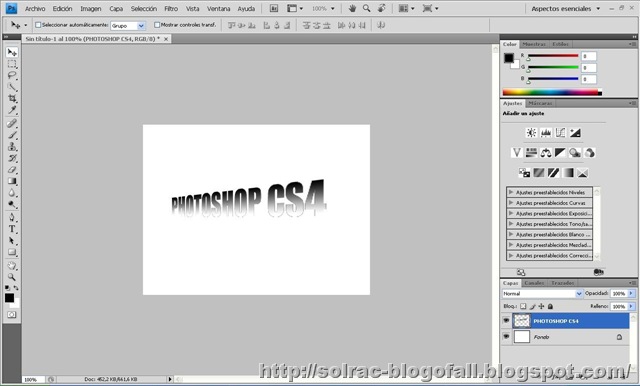Select the Rectangular Marquee tool
Viewport: 640px width, 386px height.
click(x=12, y=64)
